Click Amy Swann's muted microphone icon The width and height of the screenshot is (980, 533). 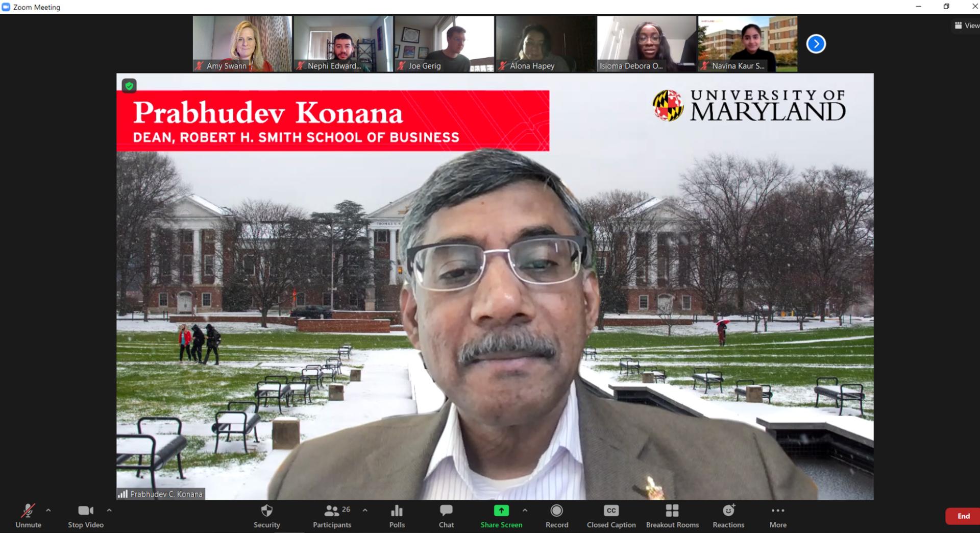click(x=200, y=65)
